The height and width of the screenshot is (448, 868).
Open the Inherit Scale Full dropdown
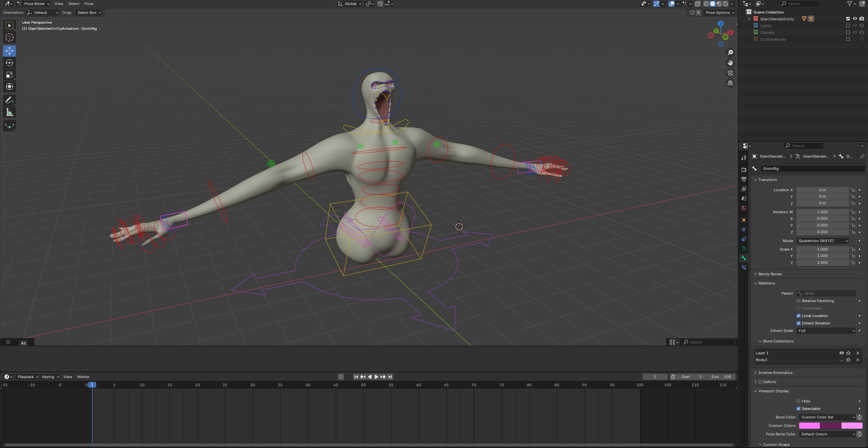826,331
